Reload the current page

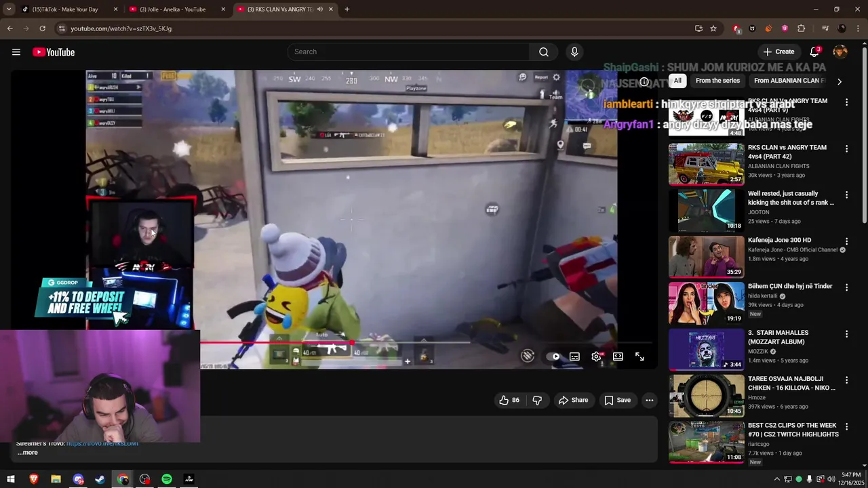pyautogui.click(x=42, y=28)
